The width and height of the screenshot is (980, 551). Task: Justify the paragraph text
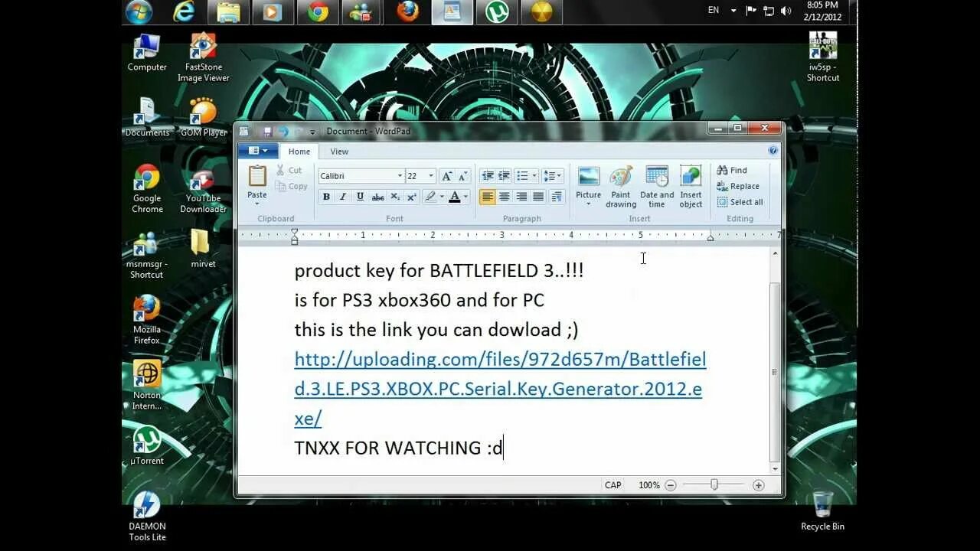pyautogui.click(x=538, y=197)
